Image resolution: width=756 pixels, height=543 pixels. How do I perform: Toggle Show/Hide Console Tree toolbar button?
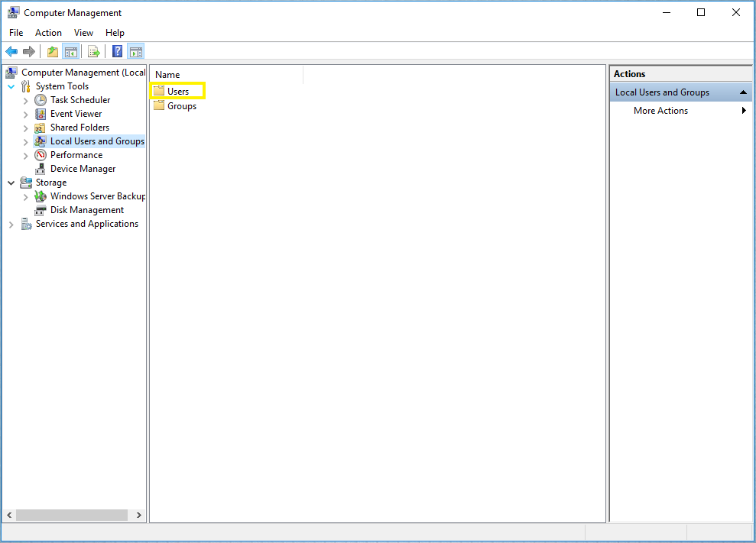[71, 52]
